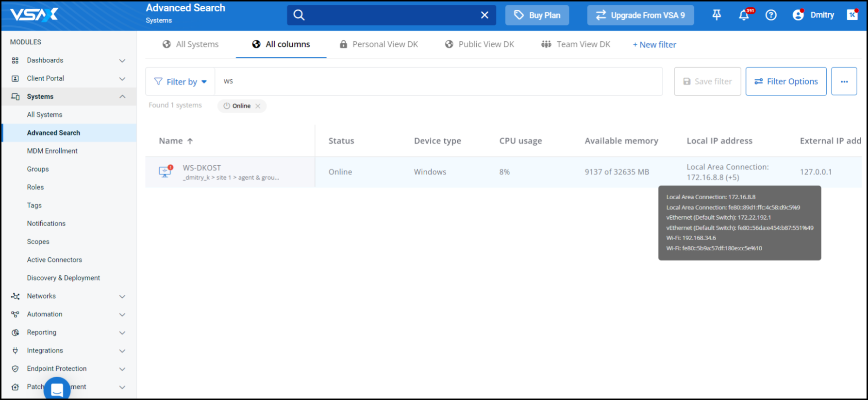Switch to All Systems view tab
The width and height of the screenshot is (868, 400).
click(x=190, y=44)
